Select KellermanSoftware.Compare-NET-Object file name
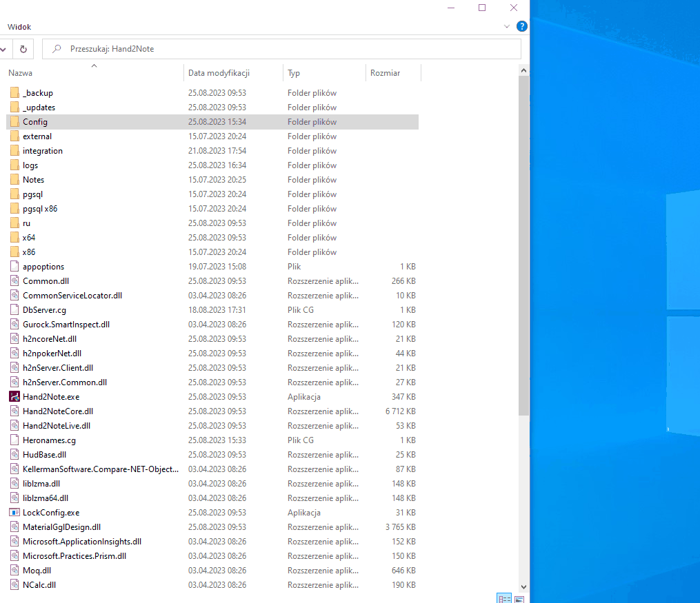This screenshot has height=603, width=700. coord(101,469)
